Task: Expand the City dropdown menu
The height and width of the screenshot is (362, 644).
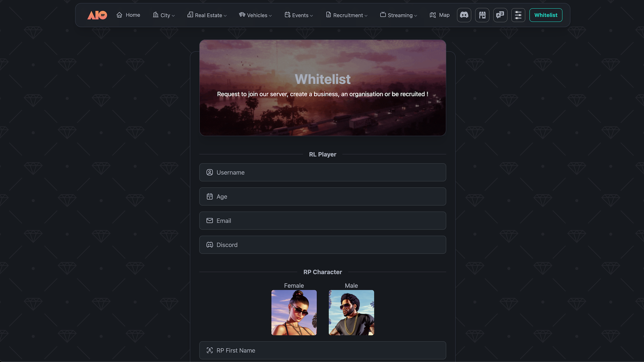Action: point(164,15)
